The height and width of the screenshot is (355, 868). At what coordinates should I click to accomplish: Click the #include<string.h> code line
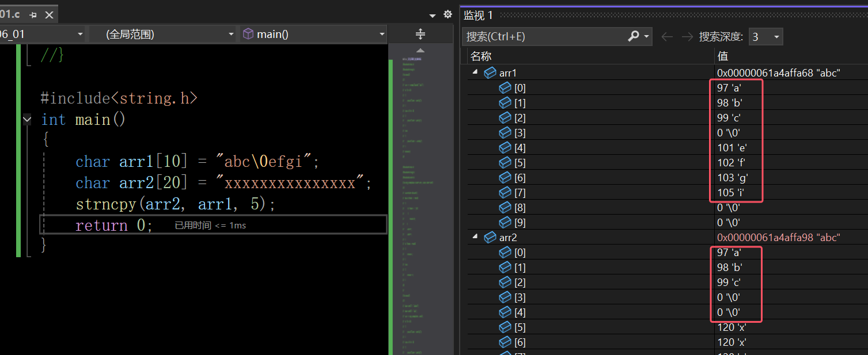click(x=119, y=98)
